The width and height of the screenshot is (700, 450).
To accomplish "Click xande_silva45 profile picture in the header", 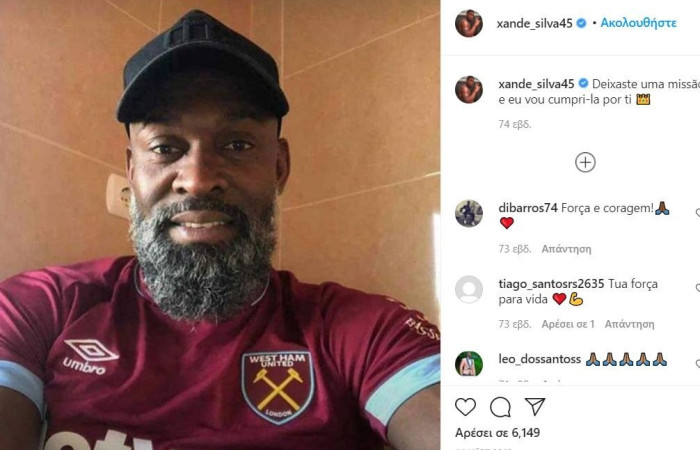I will coord(469,23).
